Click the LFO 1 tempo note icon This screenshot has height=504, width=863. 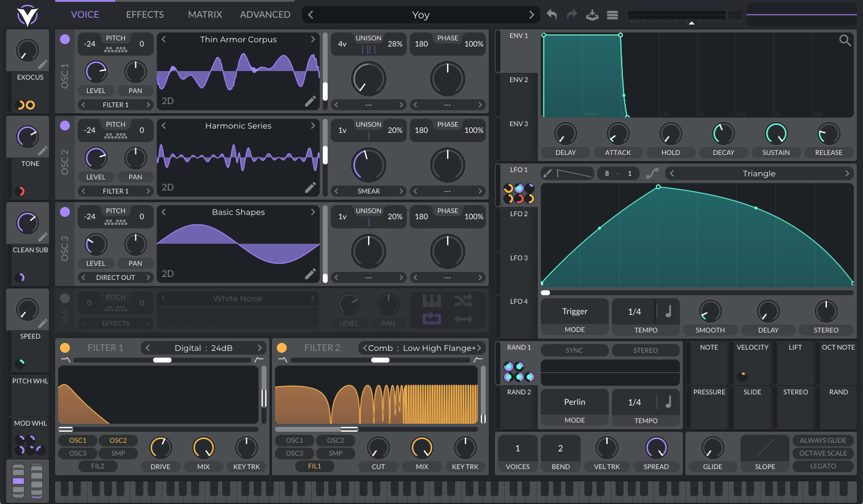tap(668, 312)
